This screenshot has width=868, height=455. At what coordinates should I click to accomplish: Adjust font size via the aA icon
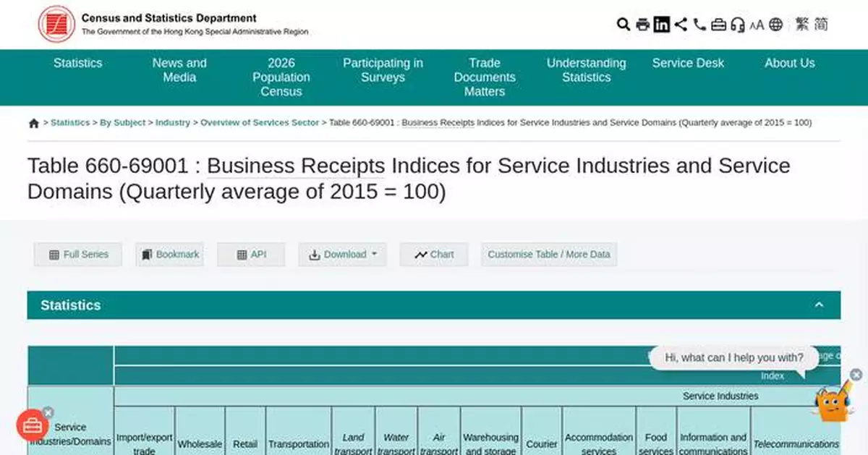coord(757,25)
